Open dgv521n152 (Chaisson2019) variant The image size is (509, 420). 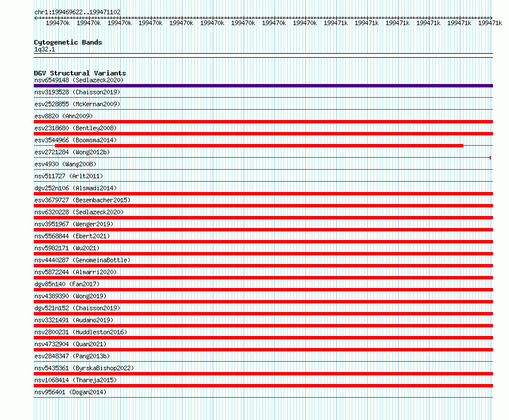(x=77, y=308)
